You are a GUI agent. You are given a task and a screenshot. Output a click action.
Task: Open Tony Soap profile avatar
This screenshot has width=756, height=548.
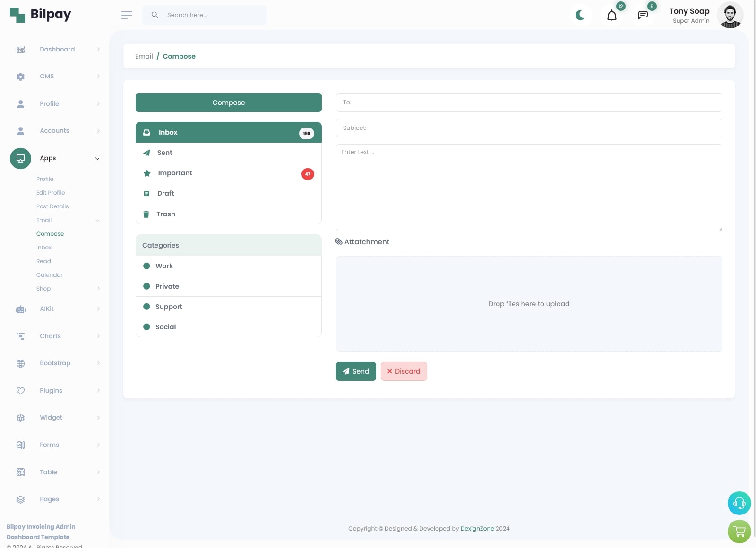point(730,15)
